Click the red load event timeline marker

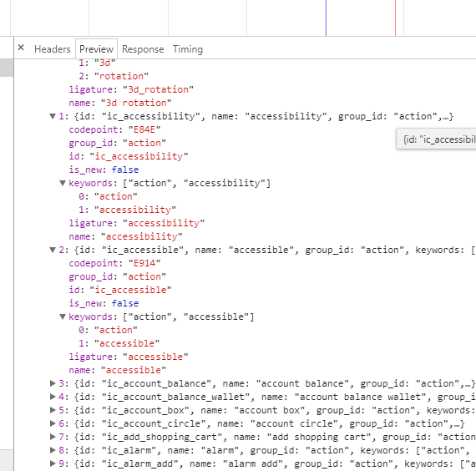pos(395,18)
